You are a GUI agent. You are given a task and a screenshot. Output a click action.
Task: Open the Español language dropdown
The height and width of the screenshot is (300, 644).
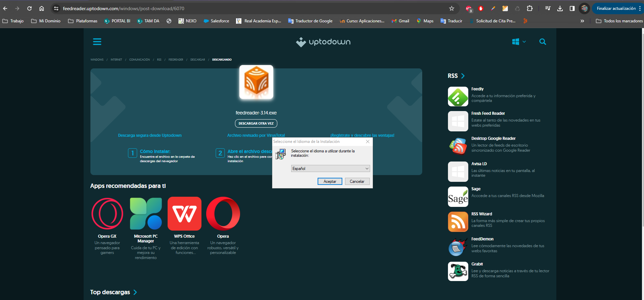pos(330,169)
